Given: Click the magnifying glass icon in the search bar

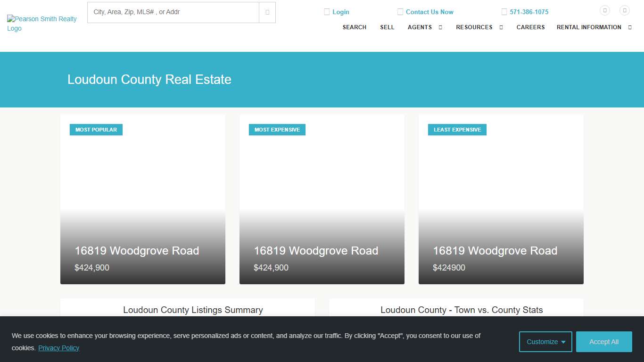Looking at the screenshot, I should [x=267, y=12].
